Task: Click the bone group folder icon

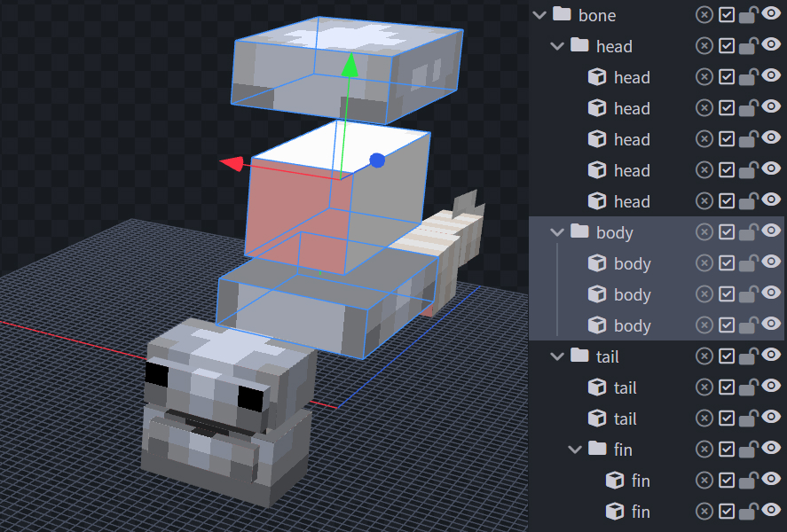Action: click(562, 14)
